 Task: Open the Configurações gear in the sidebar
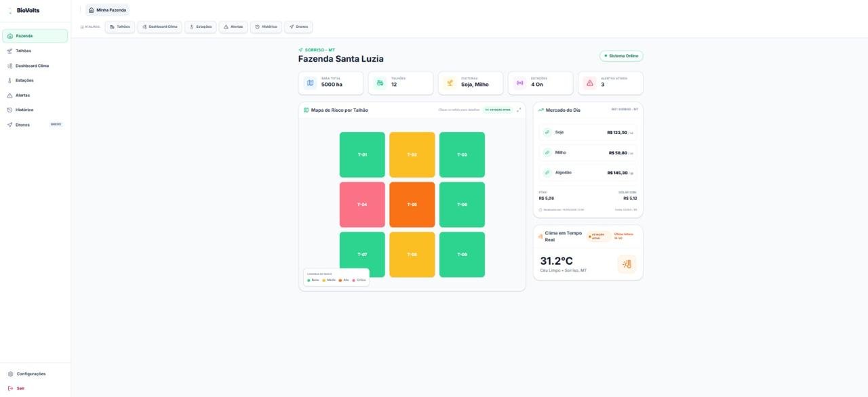(10, 374)
